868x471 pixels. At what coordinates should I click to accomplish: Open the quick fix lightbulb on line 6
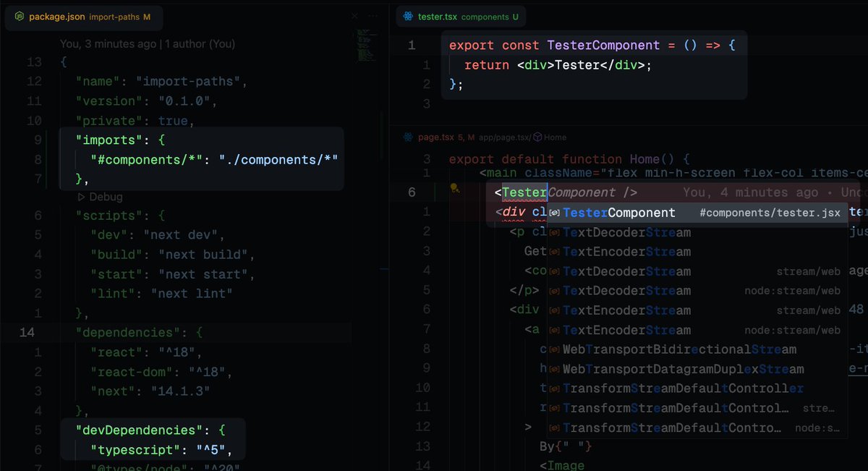tap(453, 188)
